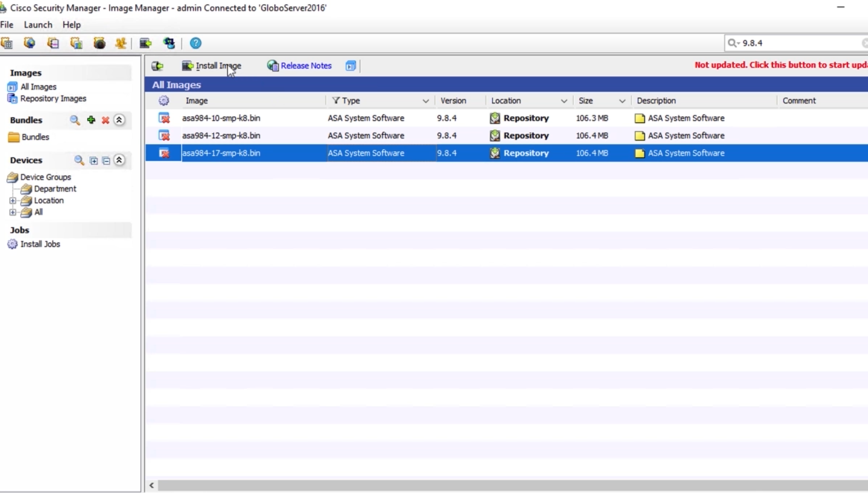The image size is (868, 493).
Task: Open Device View from the main toolbar
Action: pos(7,43)
